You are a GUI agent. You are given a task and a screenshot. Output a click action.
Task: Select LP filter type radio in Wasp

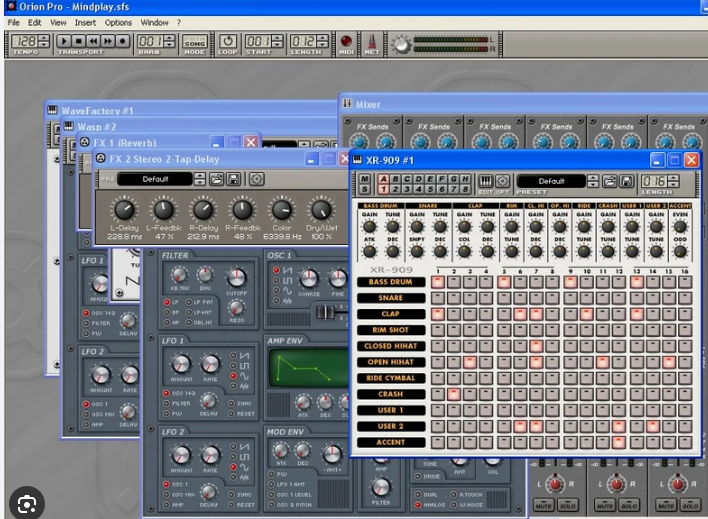point(167,302)
